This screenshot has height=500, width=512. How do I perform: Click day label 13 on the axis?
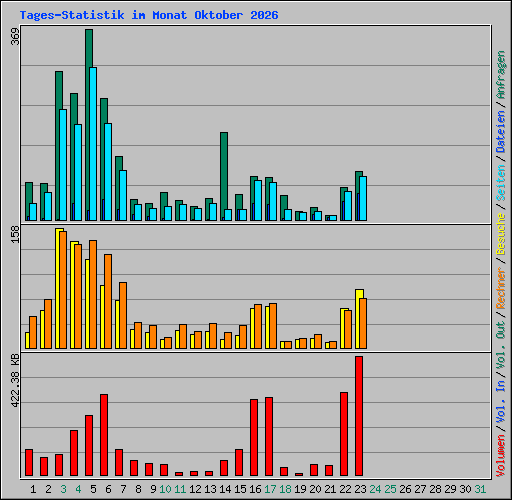click(x=210, y=489)
